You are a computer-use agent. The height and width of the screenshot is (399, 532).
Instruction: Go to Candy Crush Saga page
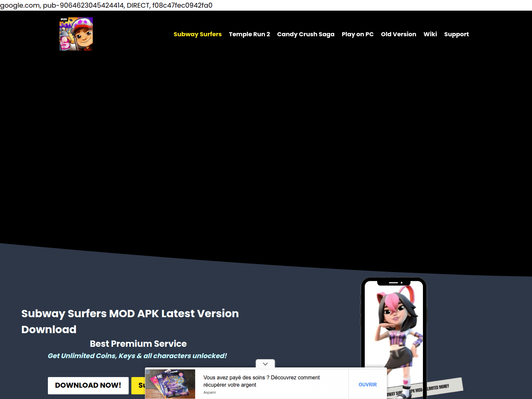point(306,34)
